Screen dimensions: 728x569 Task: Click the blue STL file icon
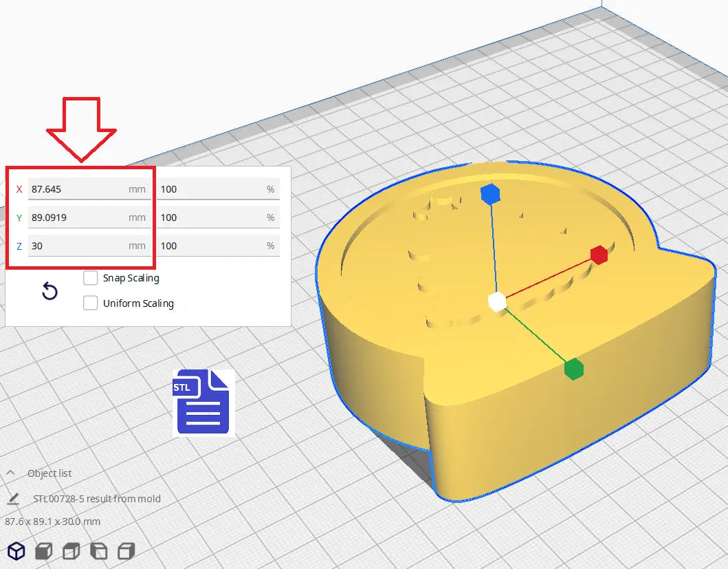coord(203,402)
